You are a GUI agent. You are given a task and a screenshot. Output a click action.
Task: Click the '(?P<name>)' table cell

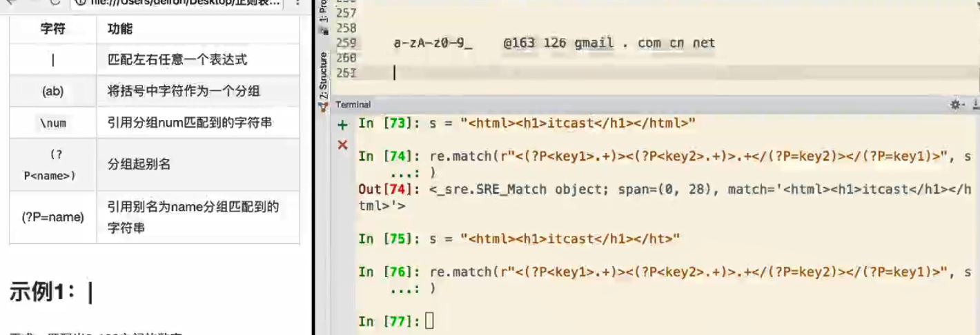coord(53,165)
